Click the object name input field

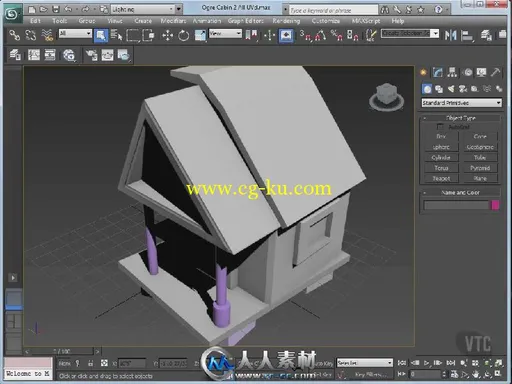456,205
